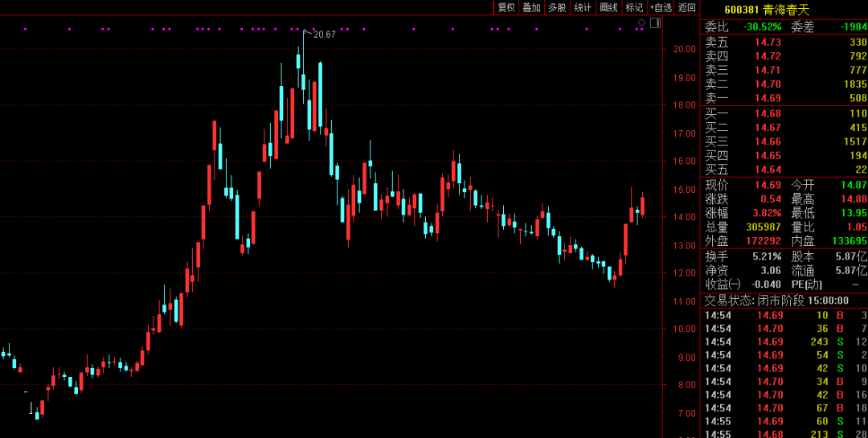Add stock via +自选 button

(661, 8)
